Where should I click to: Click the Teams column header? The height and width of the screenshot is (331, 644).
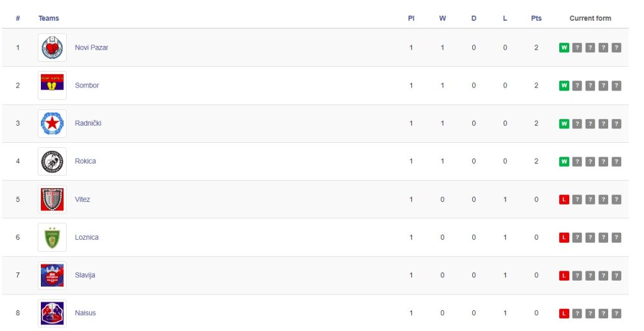(x=48, y=18)
